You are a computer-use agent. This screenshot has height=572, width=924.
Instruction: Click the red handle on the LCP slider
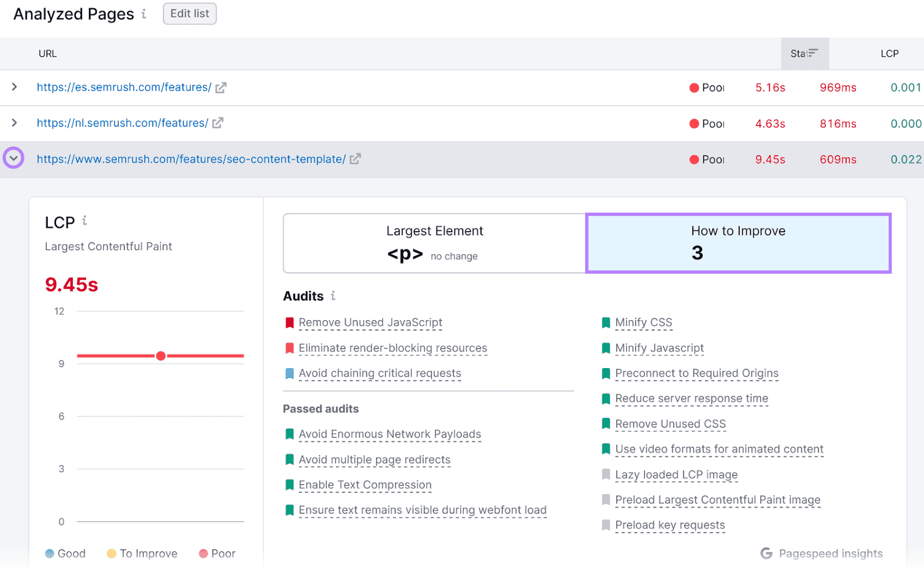point(161,356)
